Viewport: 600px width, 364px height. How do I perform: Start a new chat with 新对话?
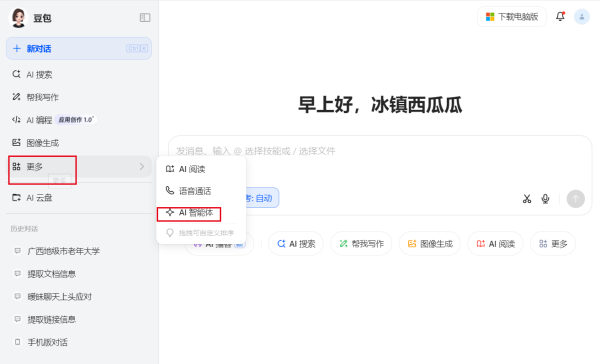tap(79, 49)
